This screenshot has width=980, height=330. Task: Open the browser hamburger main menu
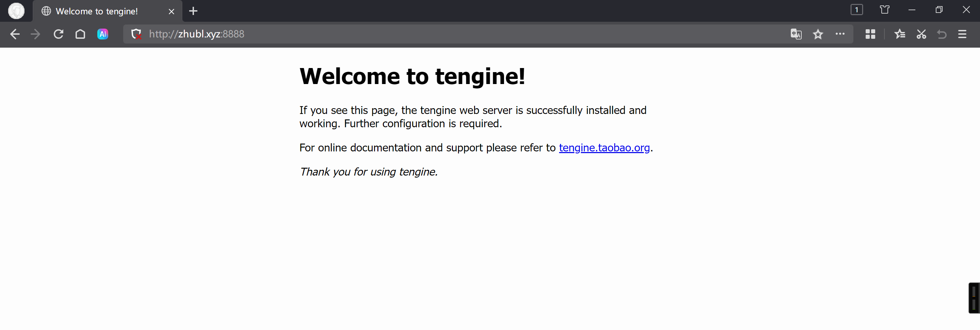[962, 34]
